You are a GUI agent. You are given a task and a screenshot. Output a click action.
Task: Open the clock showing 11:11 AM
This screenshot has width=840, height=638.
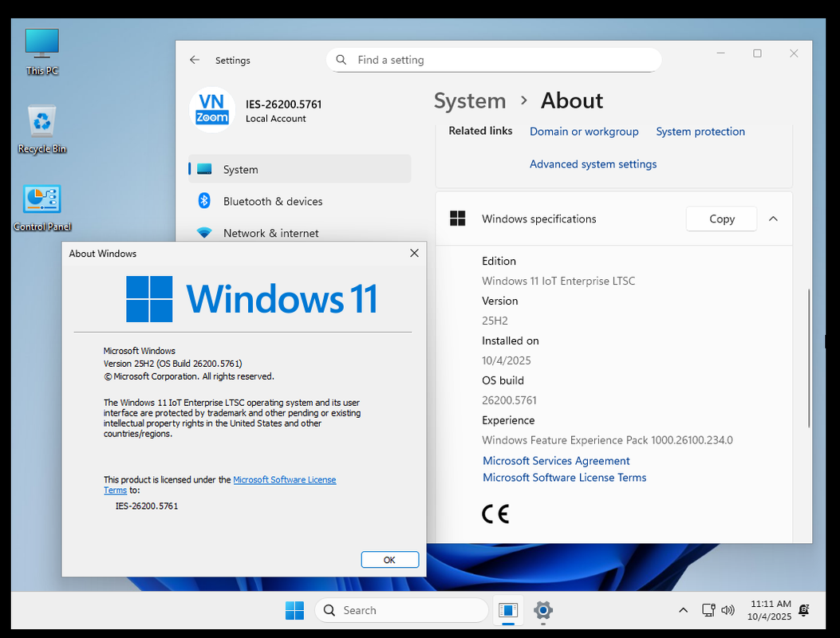(x=770, y=610)
